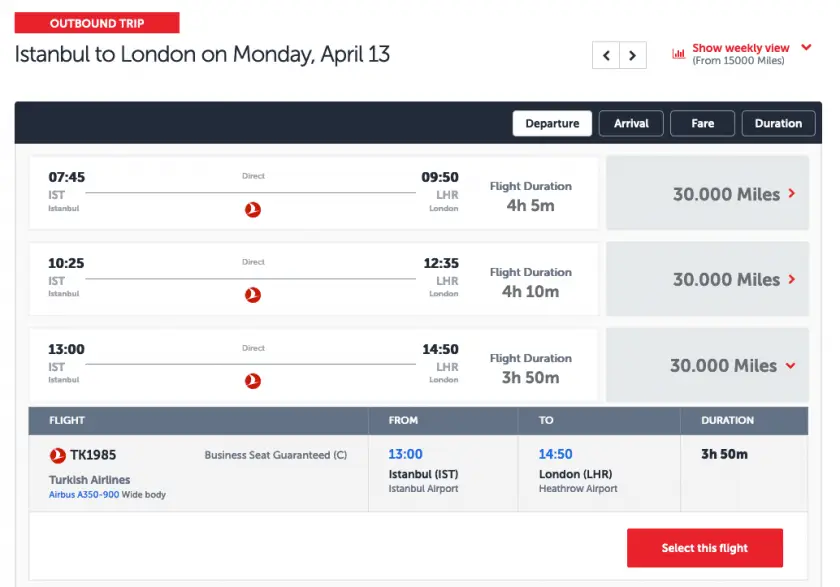The height and width of the screenshot is (587, 840).
Task: Click the previous day arrow button
Action: coord(606,56)
